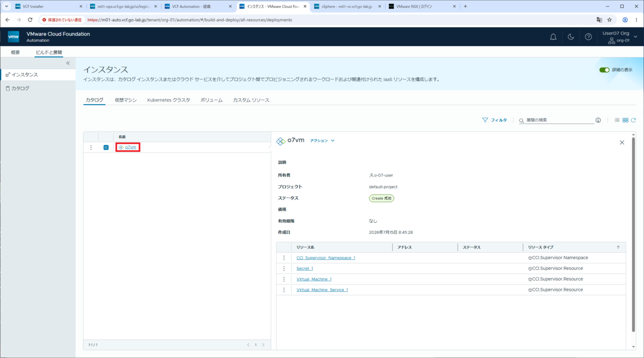
Task: Toggle the 詳細の表示 switch
Action: (x=604, y=70)
